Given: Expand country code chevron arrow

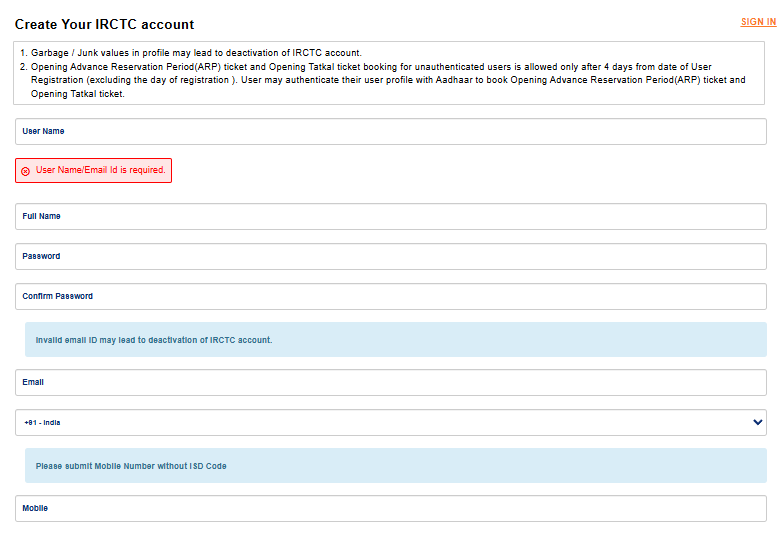Looking at the screenshot, I should (758, 422).
